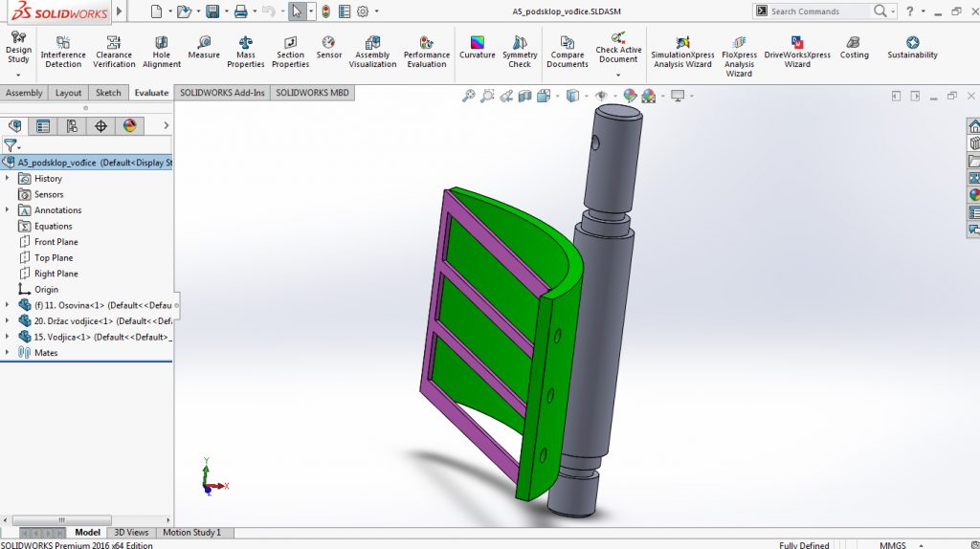Launch Hole Alignment check
Screen dimensions: 980x549
161,52
